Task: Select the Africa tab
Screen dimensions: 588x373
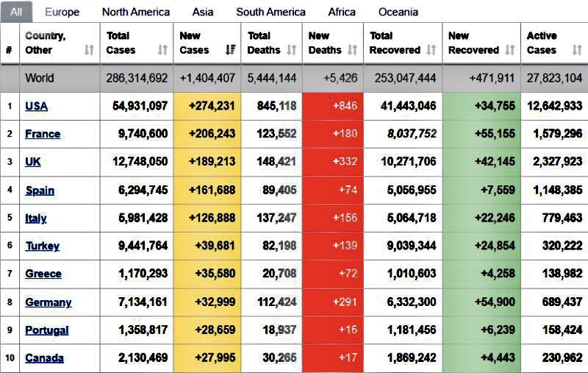Action: [x=342, y=12]
